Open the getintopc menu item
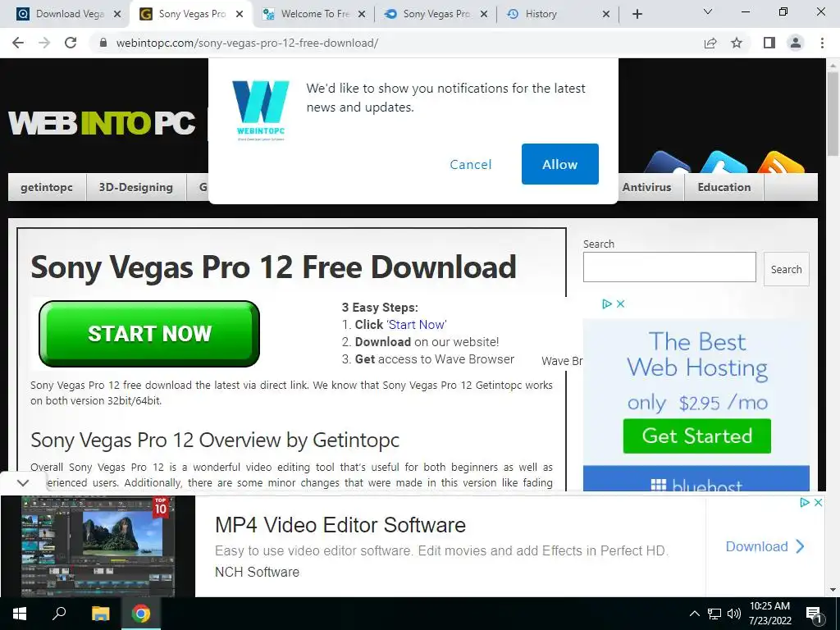840x630 pixels. 47,187
